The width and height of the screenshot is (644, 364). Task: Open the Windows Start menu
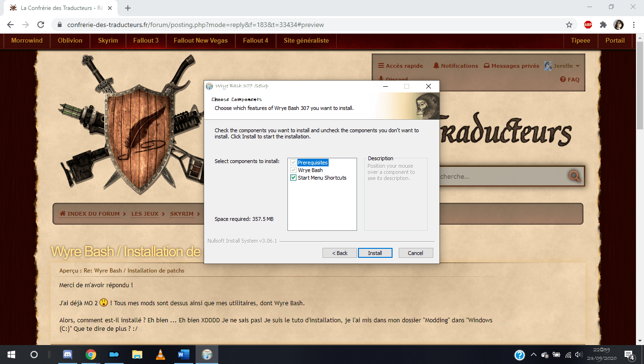coord(11,355)
